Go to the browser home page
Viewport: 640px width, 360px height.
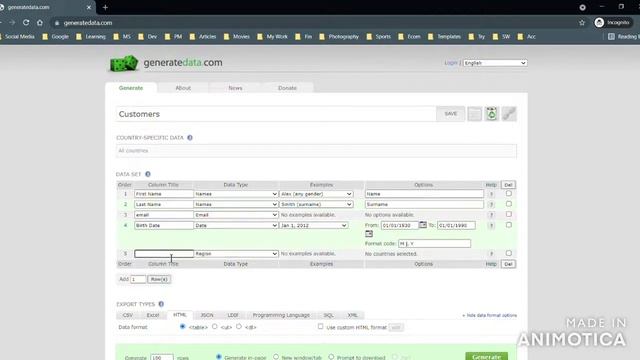click(x=40, y=23)
